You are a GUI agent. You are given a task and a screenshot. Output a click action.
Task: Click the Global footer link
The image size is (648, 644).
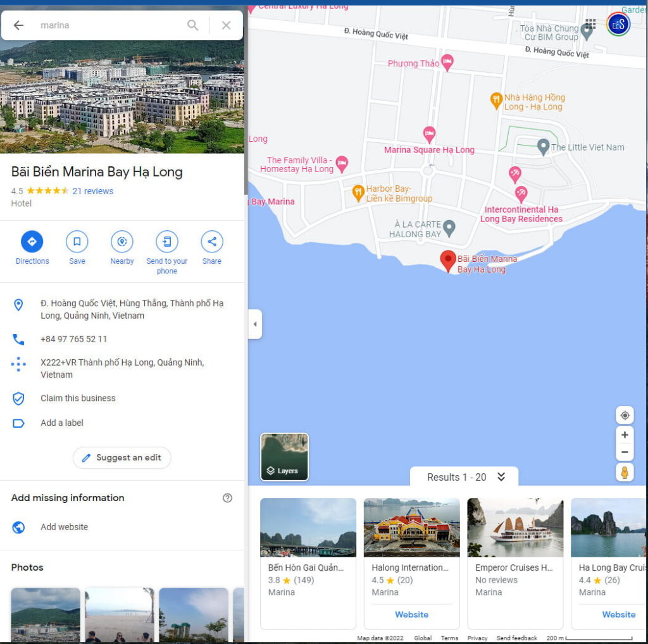point(423,638)
